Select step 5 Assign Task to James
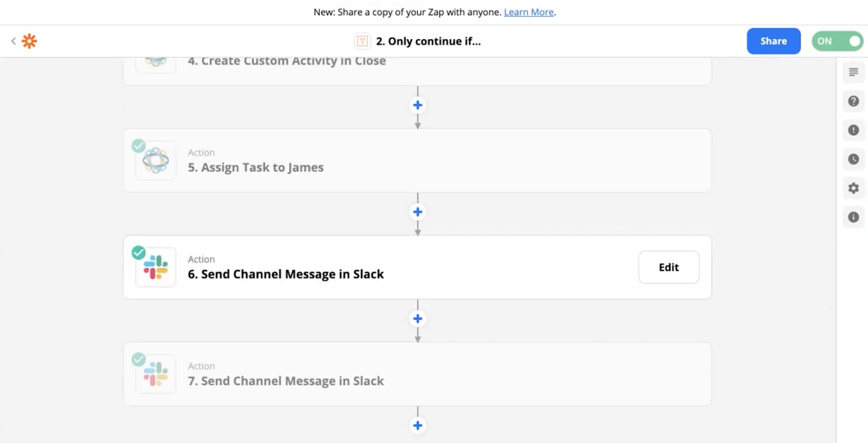Viewport: 868px width, 443px height. point(255,167)
